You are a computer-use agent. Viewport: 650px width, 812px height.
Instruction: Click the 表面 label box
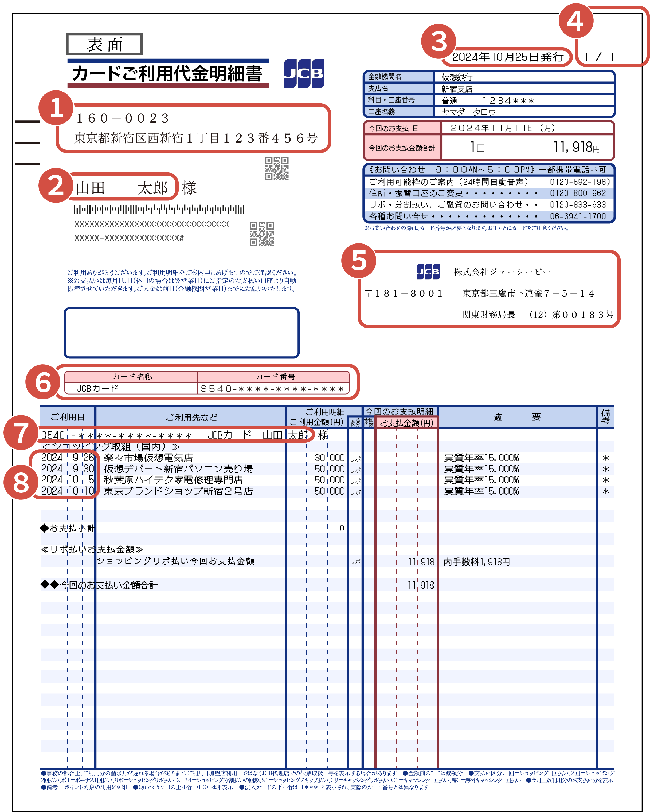104,44
